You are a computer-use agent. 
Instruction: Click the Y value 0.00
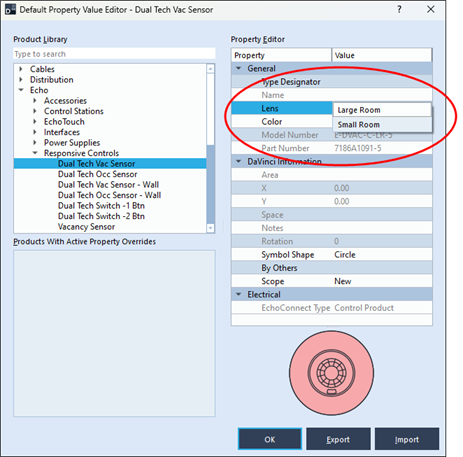(342, 201)
